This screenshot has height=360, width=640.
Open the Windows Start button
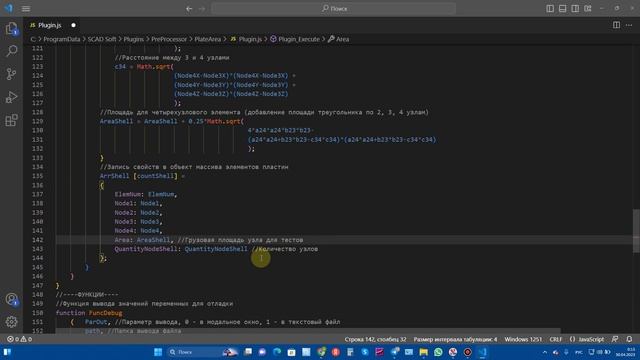click(158, 352)
